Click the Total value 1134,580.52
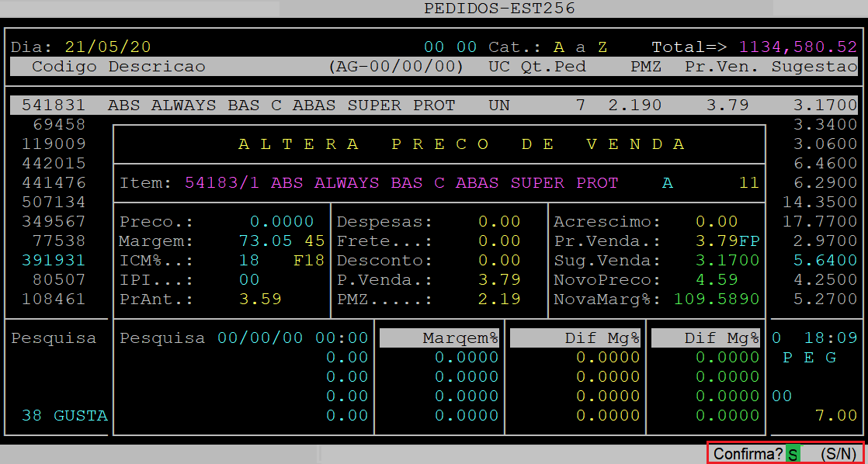Image resolution: width=868 pixels, height=464 pixels. 797,47
